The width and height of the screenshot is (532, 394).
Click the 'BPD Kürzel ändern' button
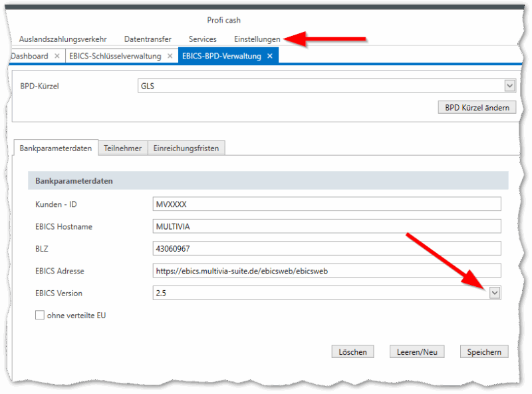click(x=476, y=106)
